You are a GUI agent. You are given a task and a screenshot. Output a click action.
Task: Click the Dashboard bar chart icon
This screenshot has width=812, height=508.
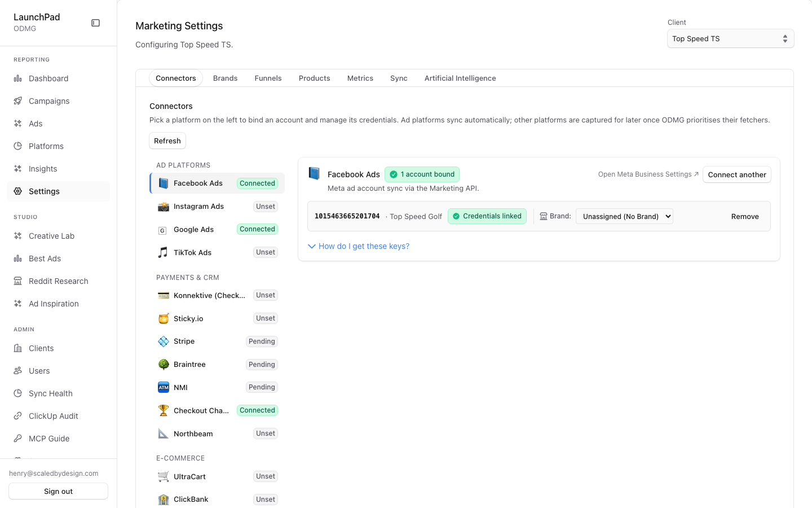pos(18,78)
